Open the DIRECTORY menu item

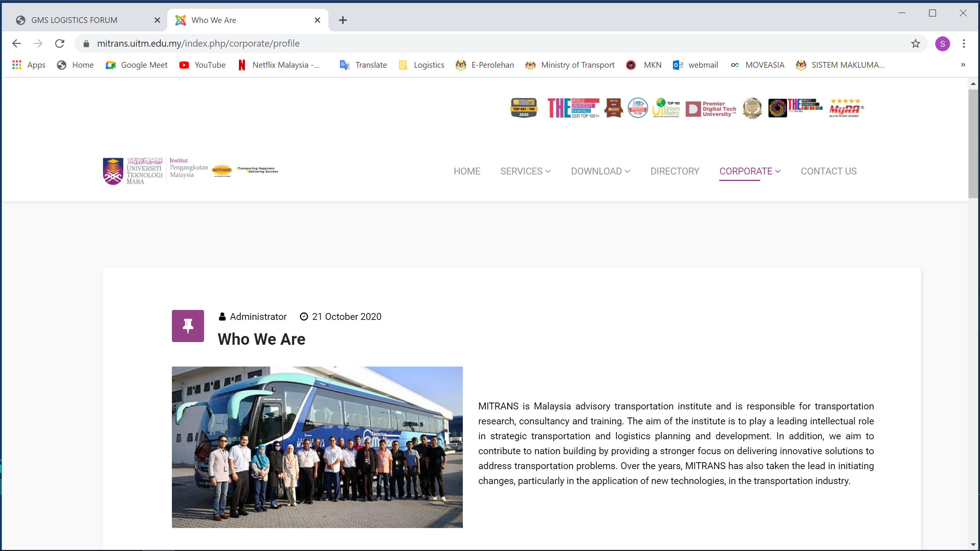point(675,171)
